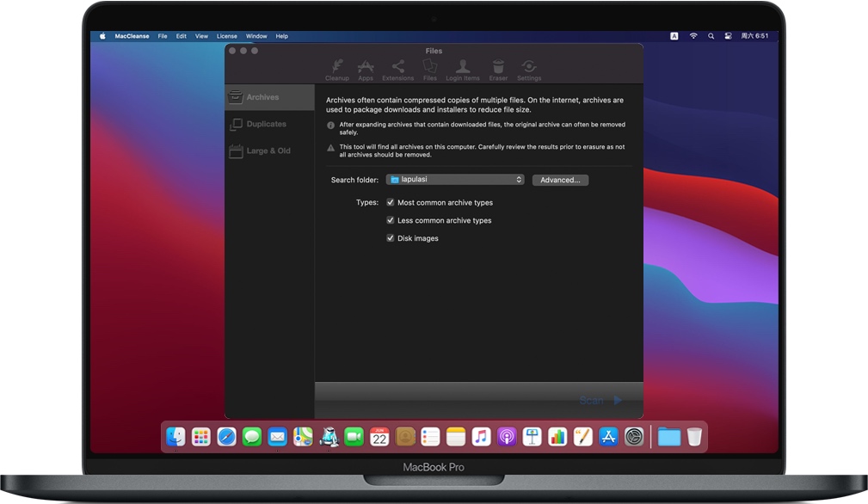
Task: Open the License menu
Action: 227,36
